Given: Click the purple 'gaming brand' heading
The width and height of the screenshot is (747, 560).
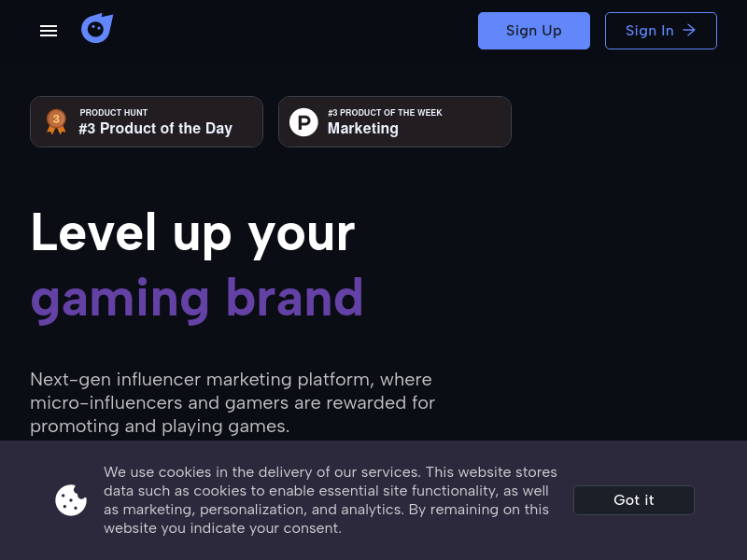Looking at the screenshot, I should click(x=196, y=297).
